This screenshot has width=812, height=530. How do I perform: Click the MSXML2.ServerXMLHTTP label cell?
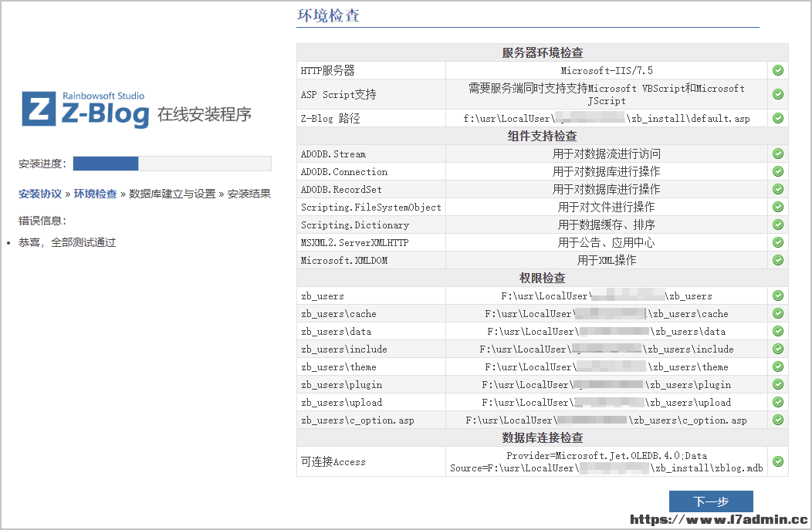[x=370, y=242]
